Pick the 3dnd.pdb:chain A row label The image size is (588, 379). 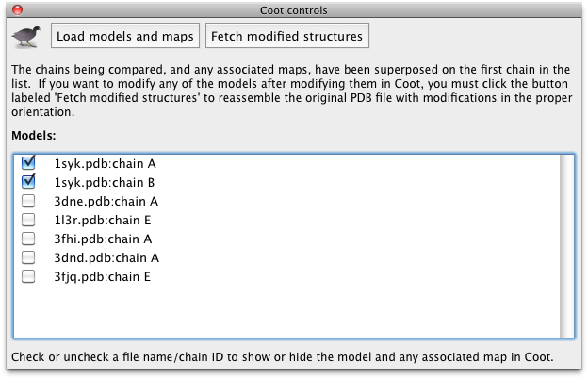(x=106, y=257)
